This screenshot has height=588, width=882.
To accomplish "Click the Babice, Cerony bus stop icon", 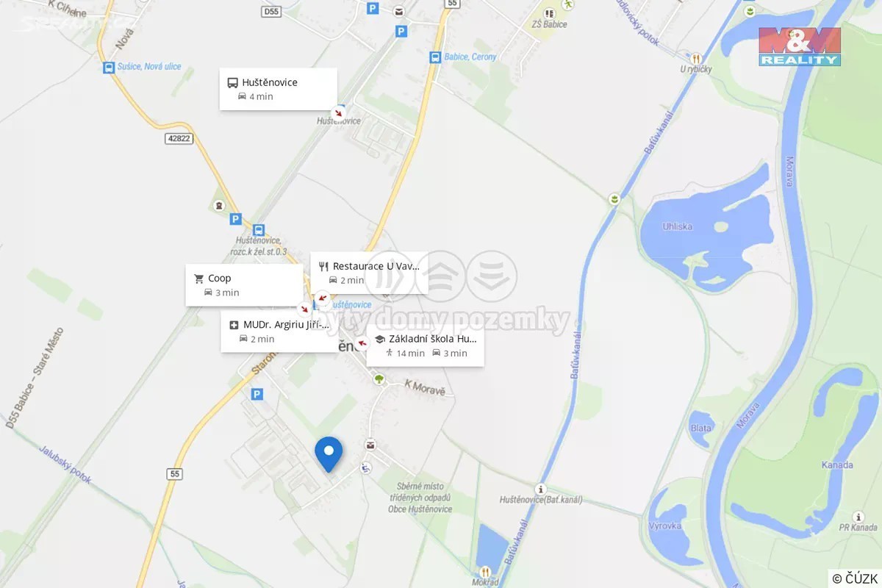I will point(435,57).
